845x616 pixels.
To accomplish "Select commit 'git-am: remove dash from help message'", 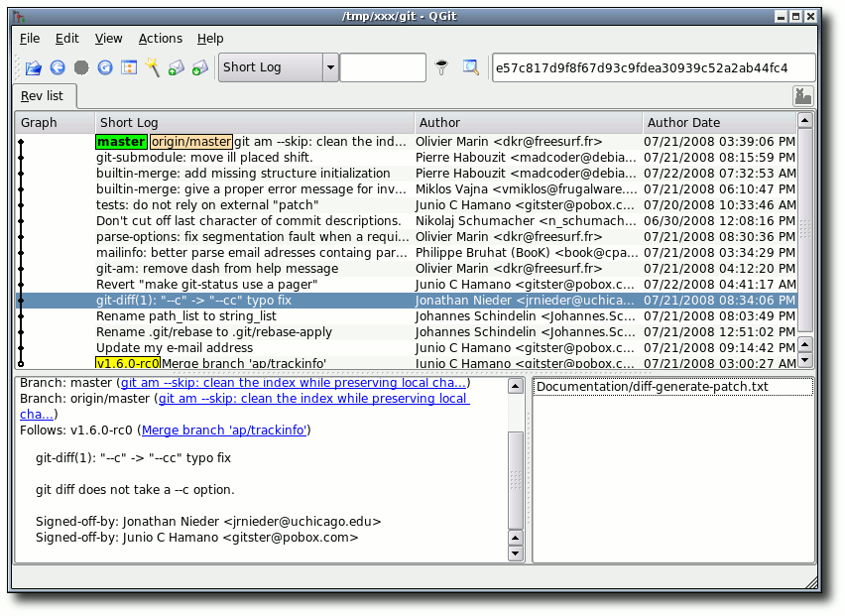I will click(407, 269).
